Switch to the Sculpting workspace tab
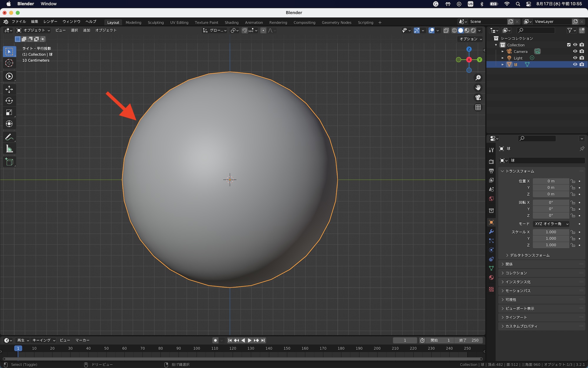Screen dimensions: 588x368 point(156,22)
